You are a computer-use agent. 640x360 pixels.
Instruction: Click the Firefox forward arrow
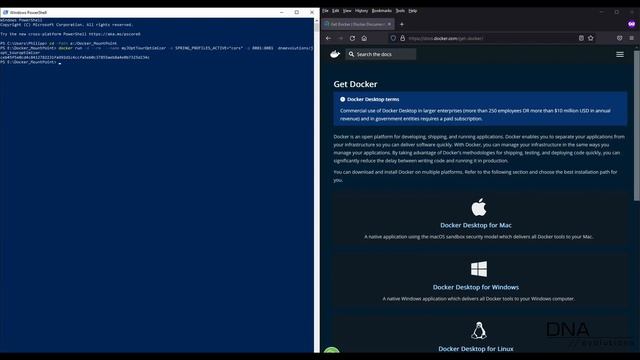click(340, 38)
